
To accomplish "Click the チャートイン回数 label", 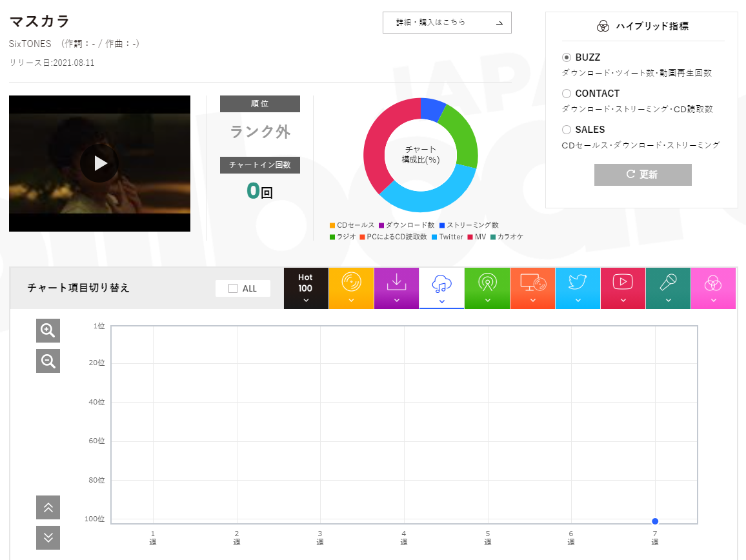I will (x=260, y=165).
